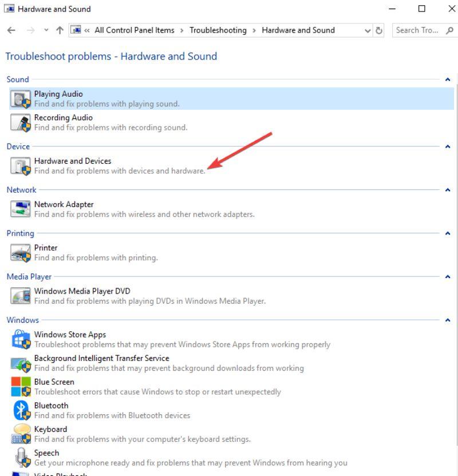Open Background Intelligent Transfer Service icon
This screenshot has width=458, height=476.
[21, 364]
